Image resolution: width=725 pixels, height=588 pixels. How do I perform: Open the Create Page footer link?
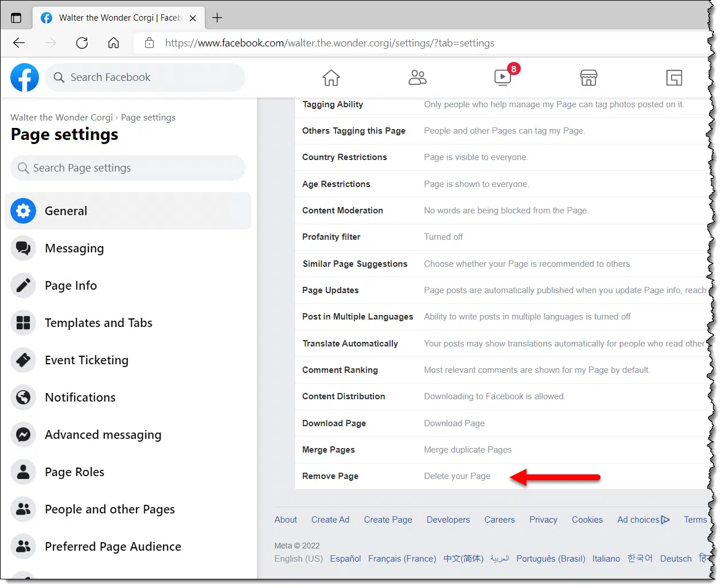(388, 520)
